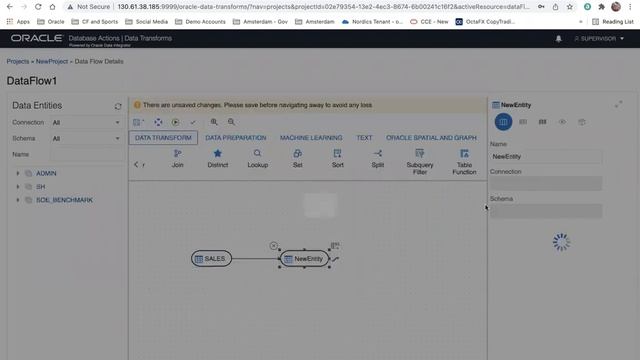Open the save menu icon in toolbar
This screenshot has height=360, width=640.
click(138, 122)
